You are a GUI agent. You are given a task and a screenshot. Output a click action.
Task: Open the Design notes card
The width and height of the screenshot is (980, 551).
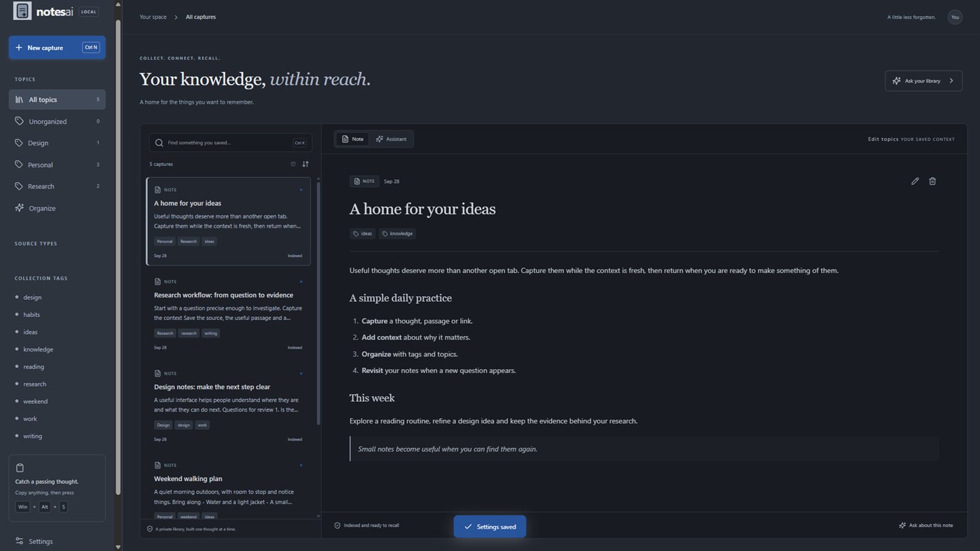tap(228, 405)
